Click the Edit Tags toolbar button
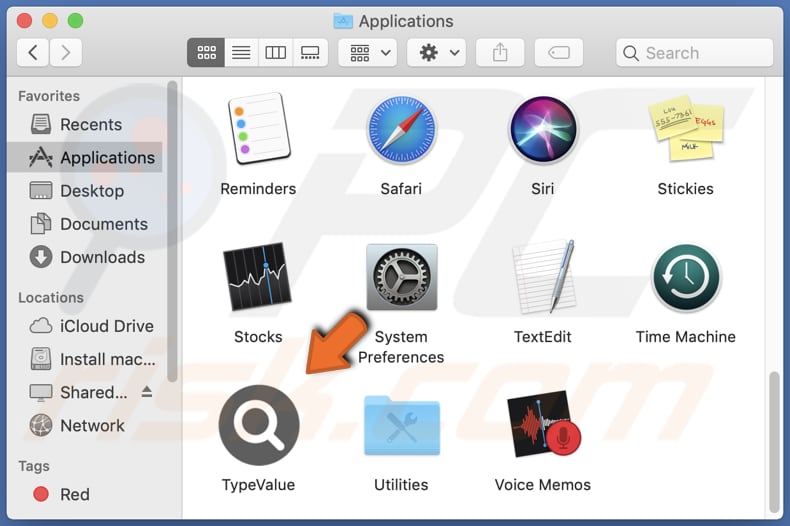Viewport: 790px width, 526px height. click(559, 52)
